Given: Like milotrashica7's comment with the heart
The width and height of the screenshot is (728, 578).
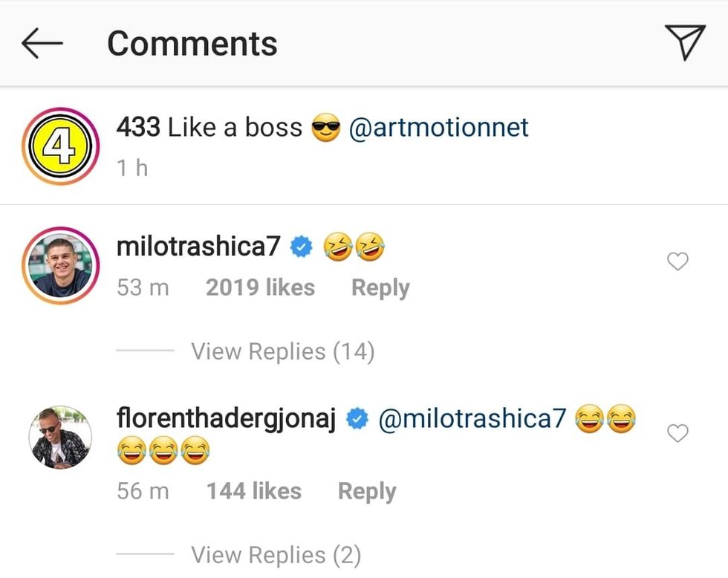Looking at the screenshot, I should (x=677, y=262).
